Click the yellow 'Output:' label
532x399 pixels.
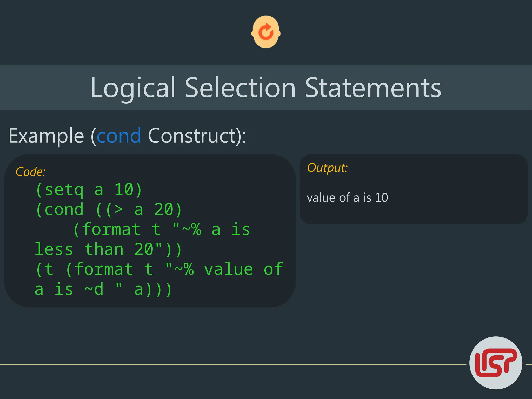coord(327,168)
